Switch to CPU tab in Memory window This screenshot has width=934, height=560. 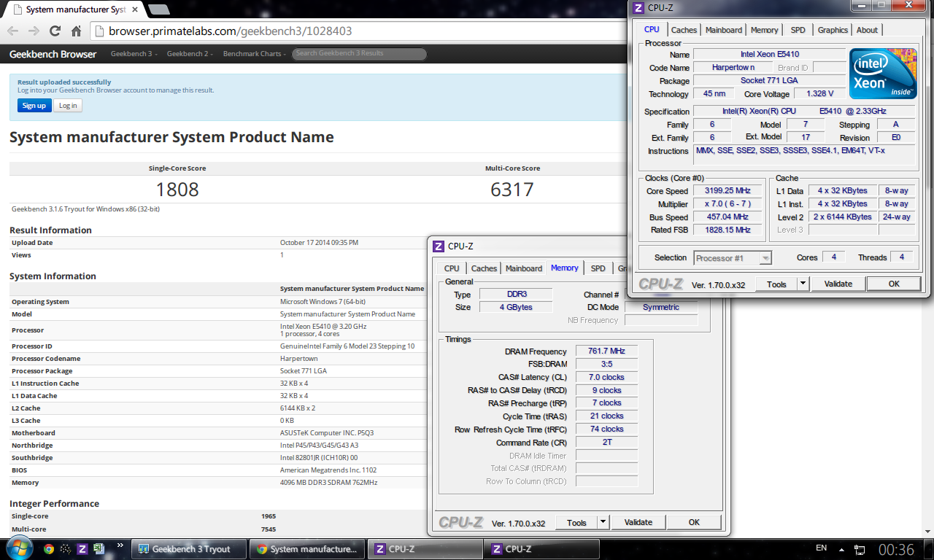tap(452, 268)
